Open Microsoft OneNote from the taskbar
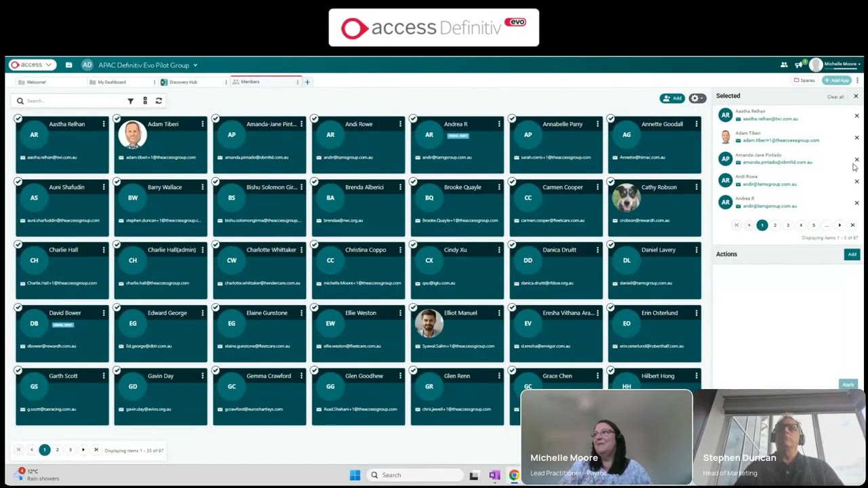Image resolution: width=868 pixels, height=488 pixels. (494, 475)
